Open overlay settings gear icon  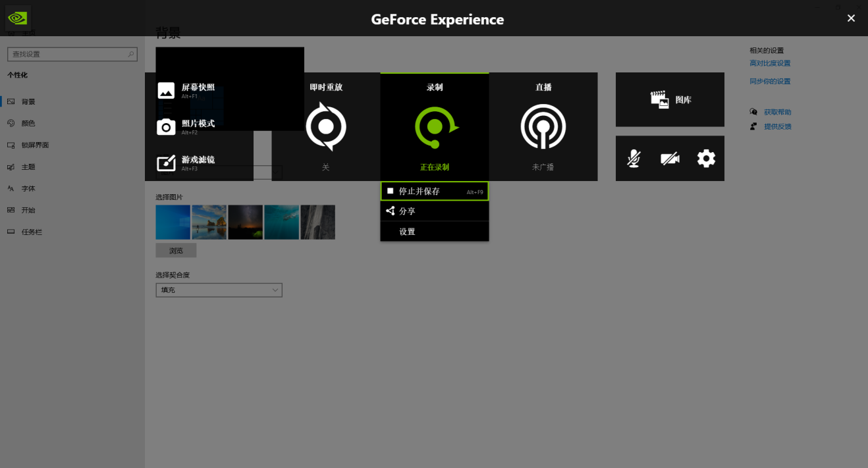(706, 159)
